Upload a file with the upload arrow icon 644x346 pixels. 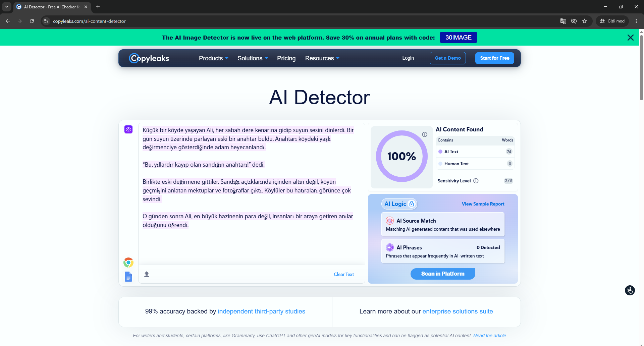[147, 274]
